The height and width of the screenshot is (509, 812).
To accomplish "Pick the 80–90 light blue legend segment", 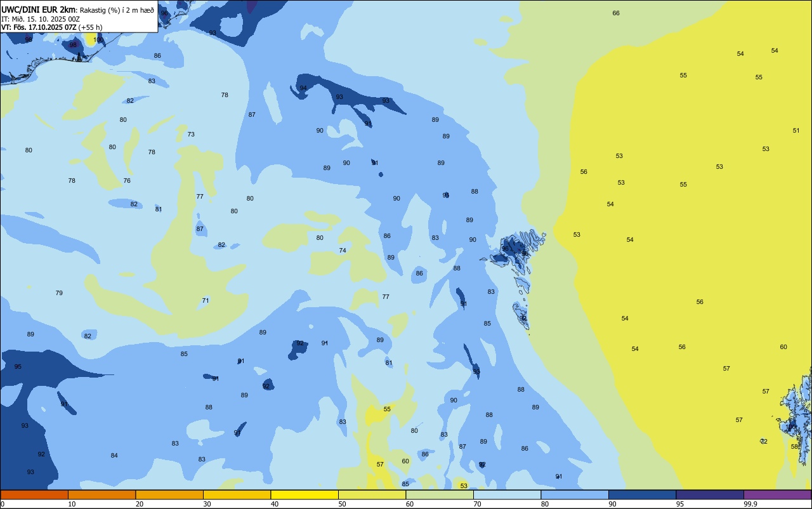I will pyautogui.click(x=575, y=494).
